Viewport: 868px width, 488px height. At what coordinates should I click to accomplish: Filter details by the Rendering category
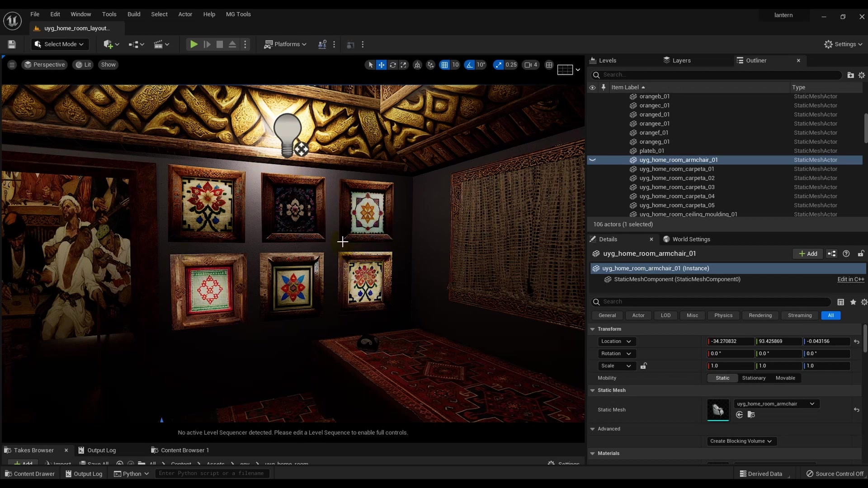tap(760, 315)
